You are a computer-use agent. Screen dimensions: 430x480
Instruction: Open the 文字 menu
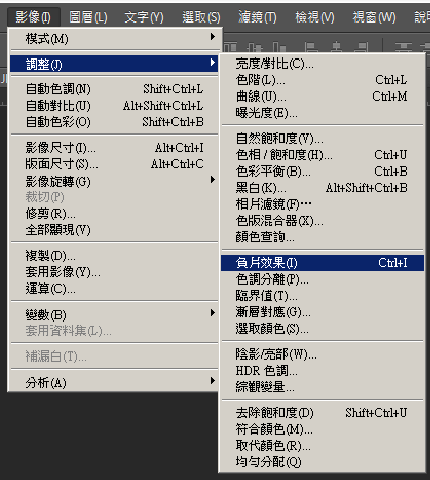[x=144, y=17]
